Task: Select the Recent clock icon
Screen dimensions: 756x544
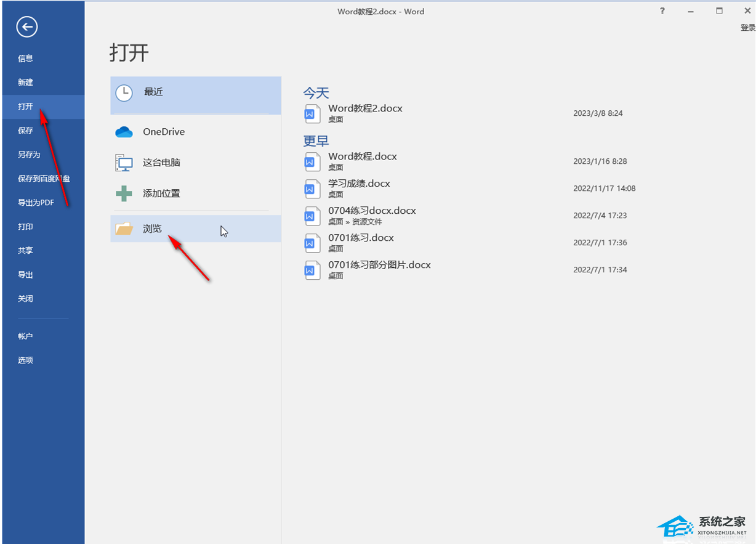Action: (x=124, y=92)
